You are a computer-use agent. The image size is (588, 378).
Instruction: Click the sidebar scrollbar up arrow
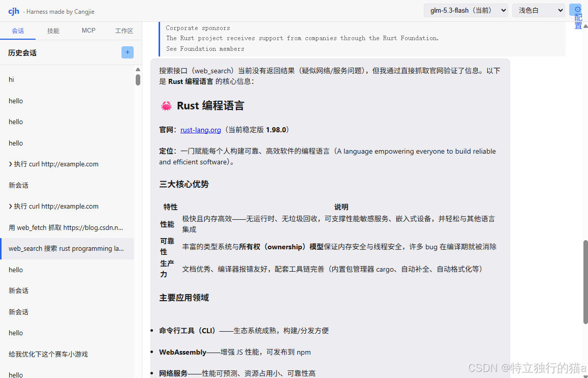[138, 69]
